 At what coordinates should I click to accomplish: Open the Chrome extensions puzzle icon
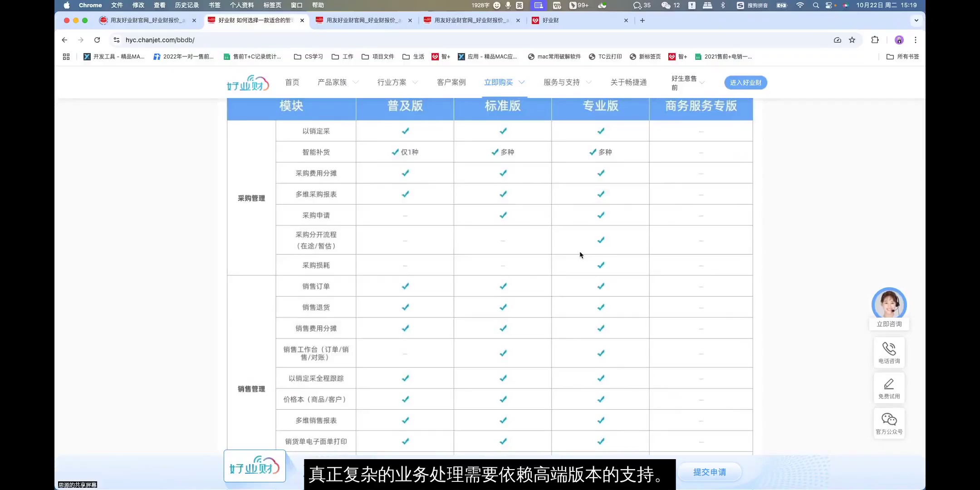pyautogui.click(x=875, y=40)
